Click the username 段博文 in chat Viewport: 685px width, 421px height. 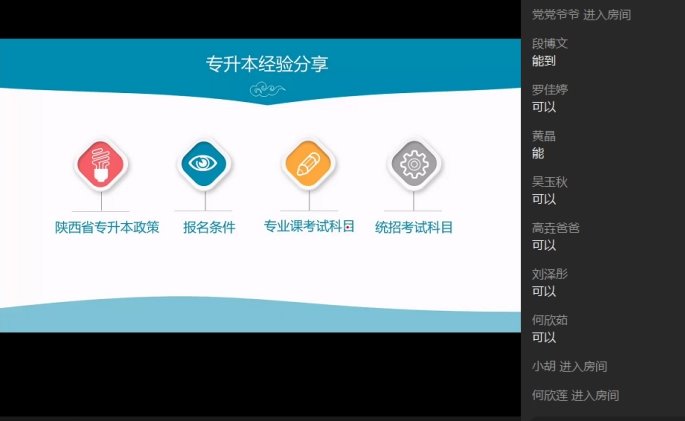[550, 43]
